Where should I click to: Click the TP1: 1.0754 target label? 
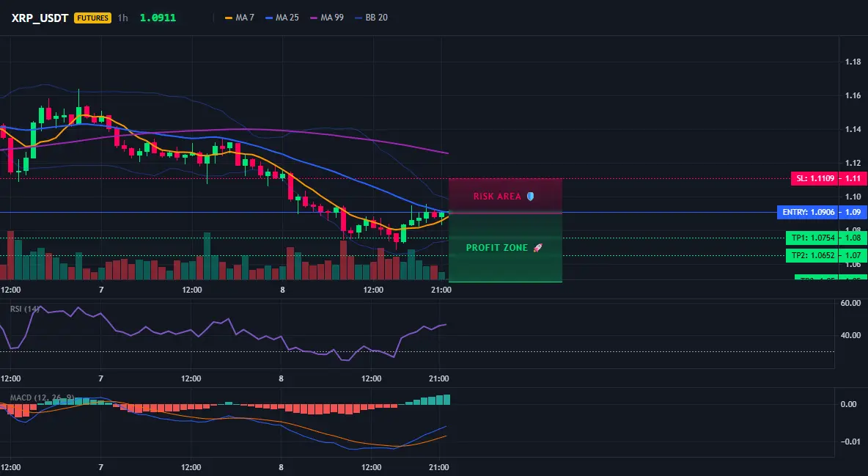point(812,238)
